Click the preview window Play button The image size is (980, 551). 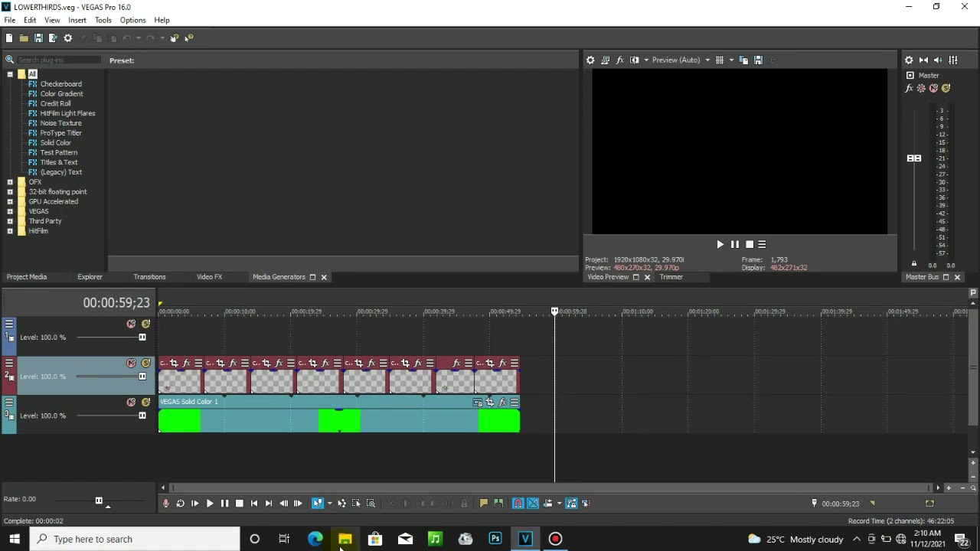click(x=720, y=244)
